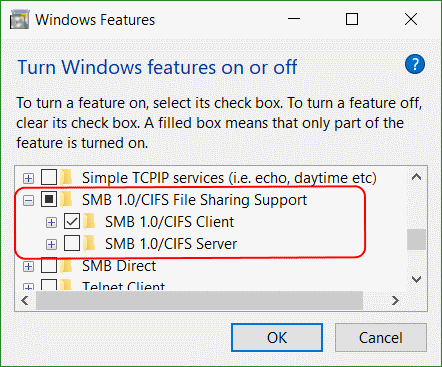
Task: Select the 'SMB Direct' label
Action: (119, 266)
